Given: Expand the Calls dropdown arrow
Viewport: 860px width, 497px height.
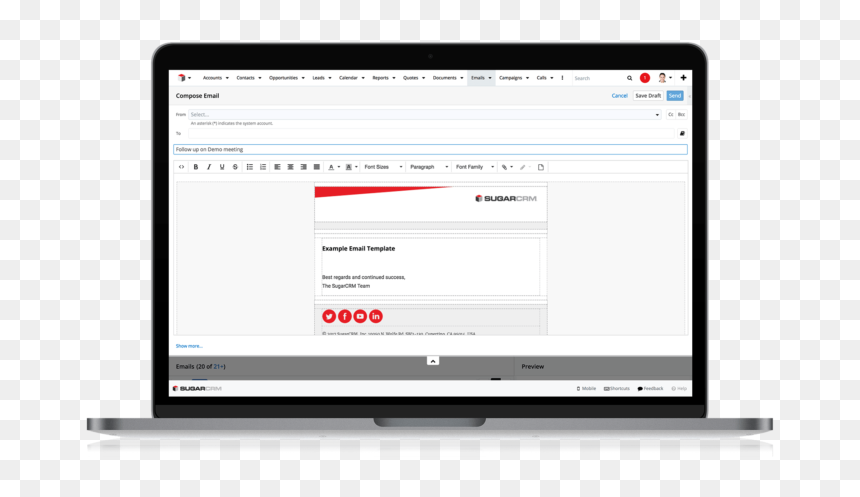Looking at the screenshot, I should pyautogui.click(x=552, y=78).
